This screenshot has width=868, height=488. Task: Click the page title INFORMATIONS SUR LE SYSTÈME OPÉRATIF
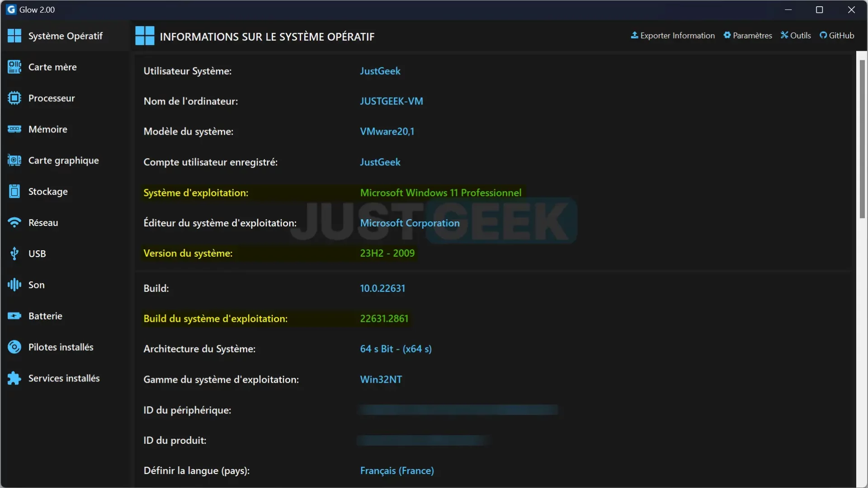267,37
